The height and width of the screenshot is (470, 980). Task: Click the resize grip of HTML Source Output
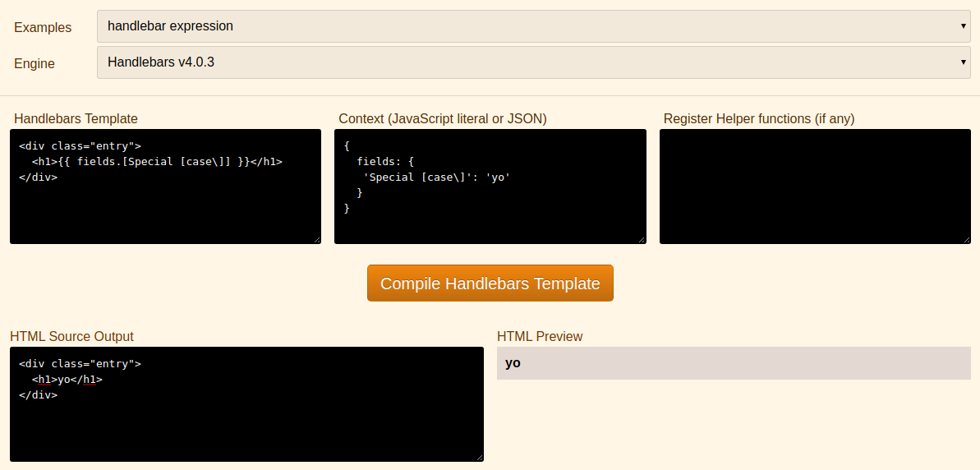[480, 458]
